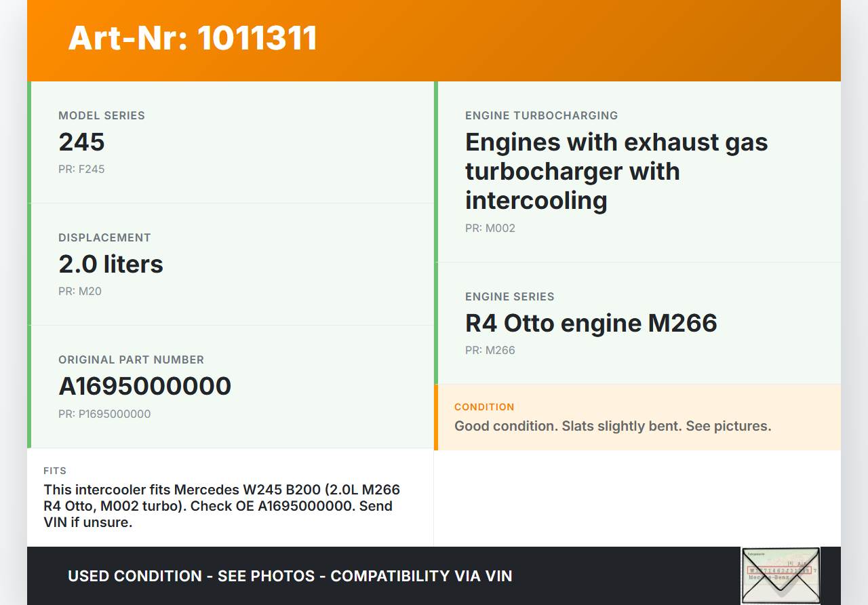
Task: Click the Art-Nr: 1011311 header title
Action: (193, 38)
